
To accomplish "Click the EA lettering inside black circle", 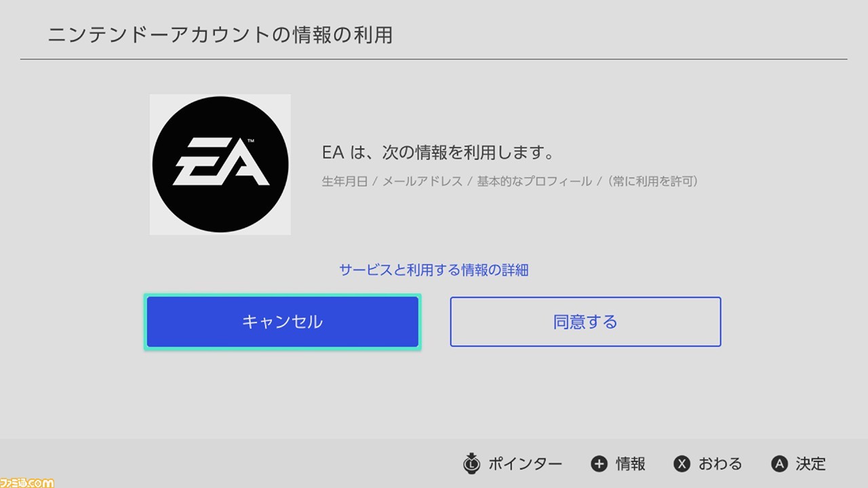I will click(221, 163).
